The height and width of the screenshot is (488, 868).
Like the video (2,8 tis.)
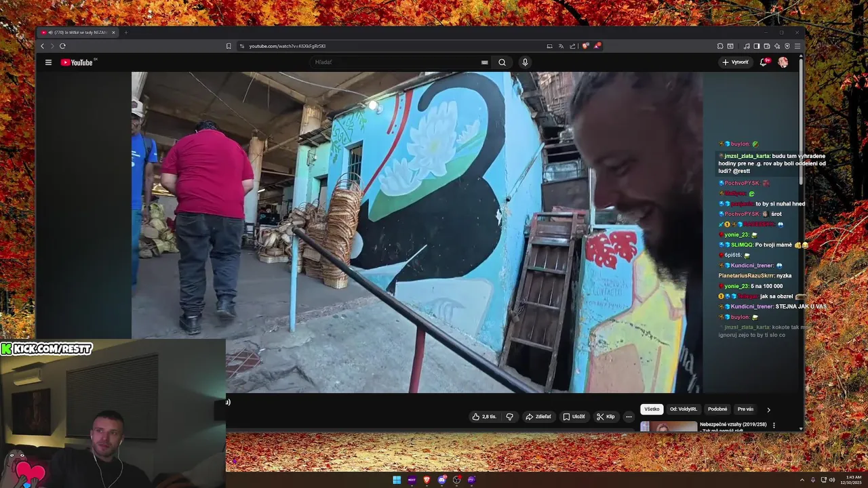pyautogui.click(x=485, y=417)
